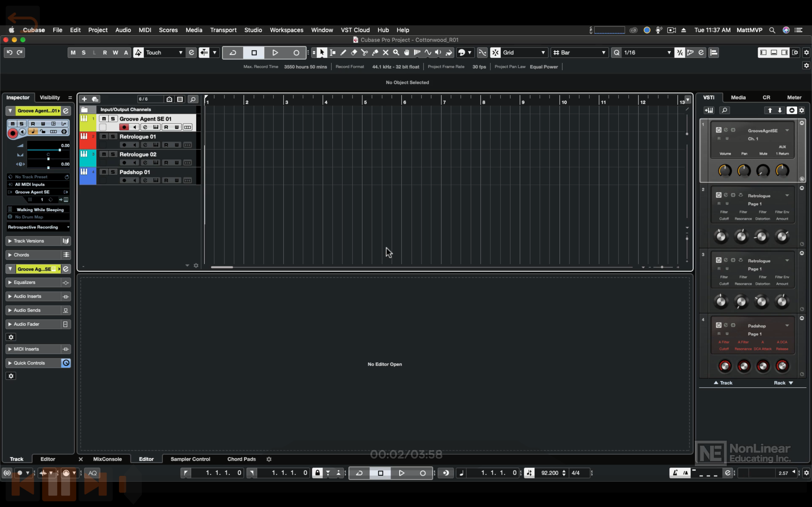
Task: Expand the Equalizers inspector section
Action: coord(24,282)
